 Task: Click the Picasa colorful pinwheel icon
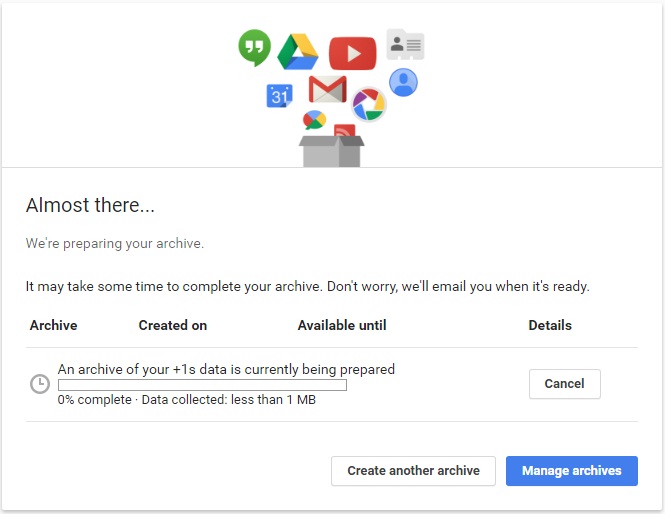(369, 104)
